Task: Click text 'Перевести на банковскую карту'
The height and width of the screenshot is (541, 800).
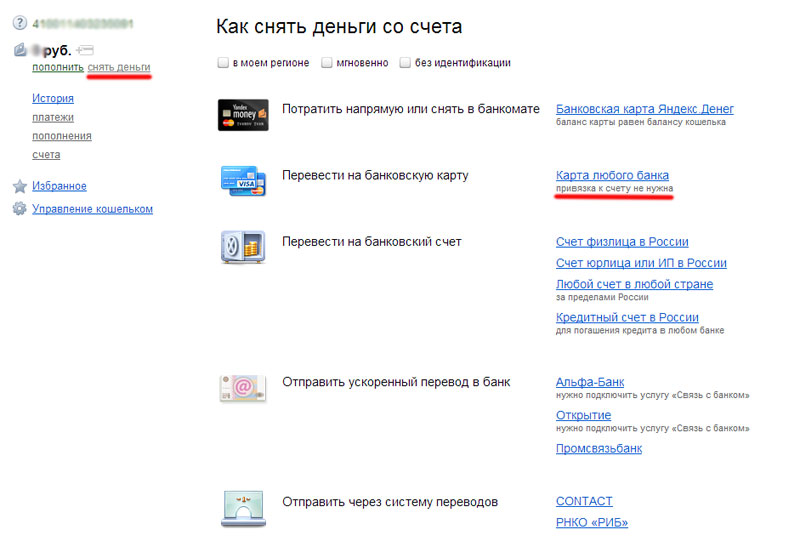Action: [x=375, y=175]
